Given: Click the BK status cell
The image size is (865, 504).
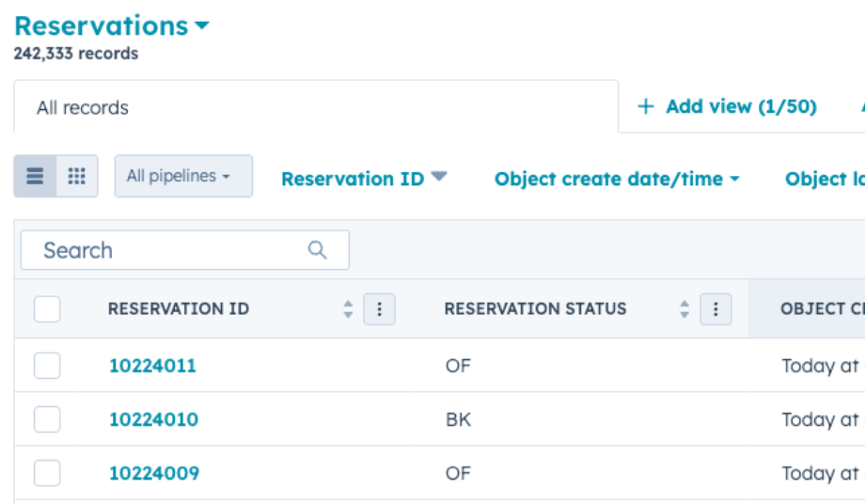Looking at the screenshot, I should tap(458, 419).
